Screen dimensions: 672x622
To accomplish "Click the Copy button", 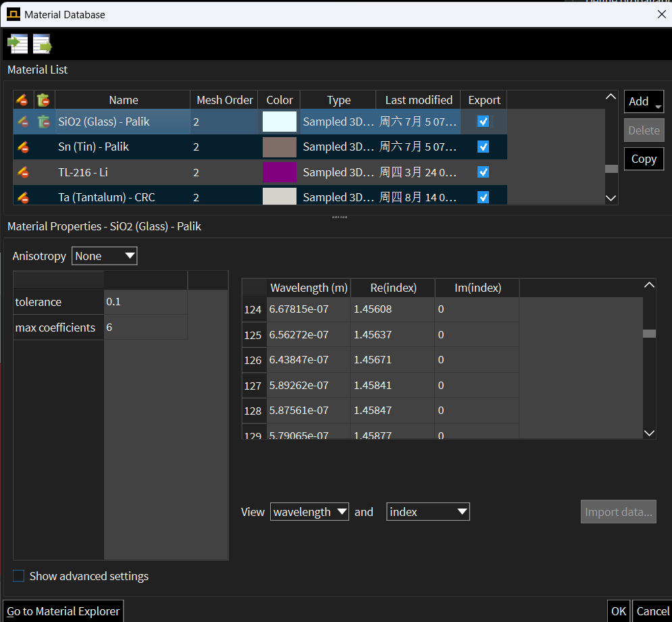I will coord(644,159).
